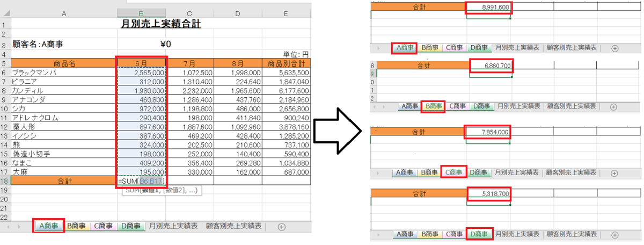Select the アナコンダ cell
This screenshot has height=245, width=644.
(64, 100)
